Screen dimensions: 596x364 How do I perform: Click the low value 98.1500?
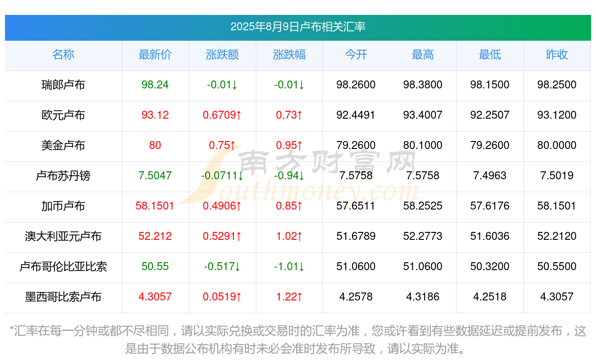click(490, 85)
